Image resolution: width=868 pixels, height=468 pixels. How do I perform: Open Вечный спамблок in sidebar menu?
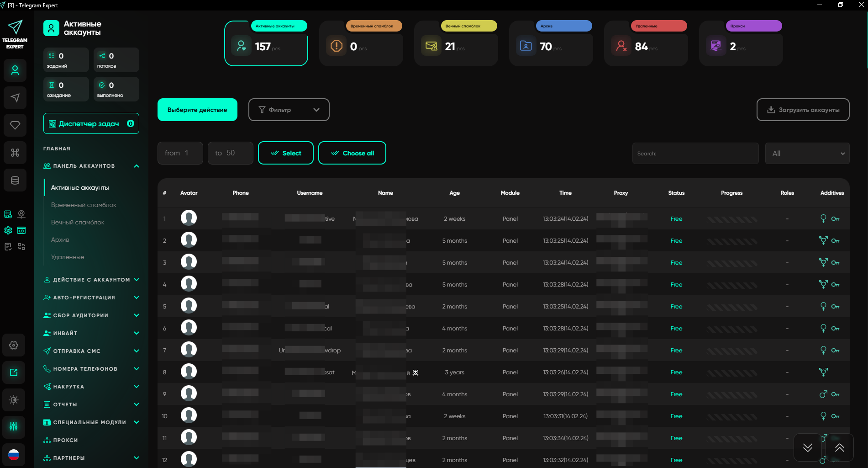pyautogui.click(x=78, y=222)
